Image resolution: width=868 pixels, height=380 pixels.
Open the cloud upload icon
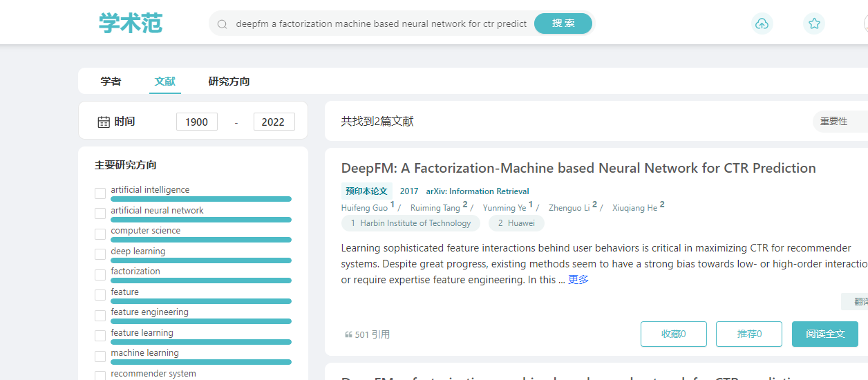point(762,24)
